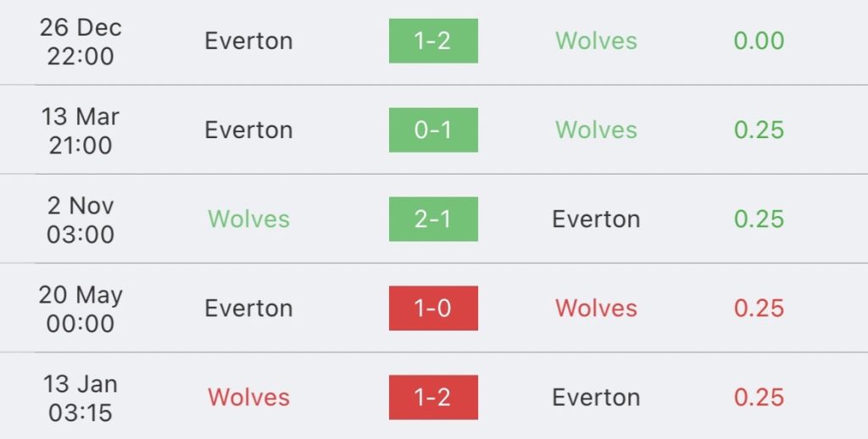Click the red 1-0 score badge
Image resolution: width=868 pixels, height=439 pixels.
pyautogui.click(x=433, y=308)
